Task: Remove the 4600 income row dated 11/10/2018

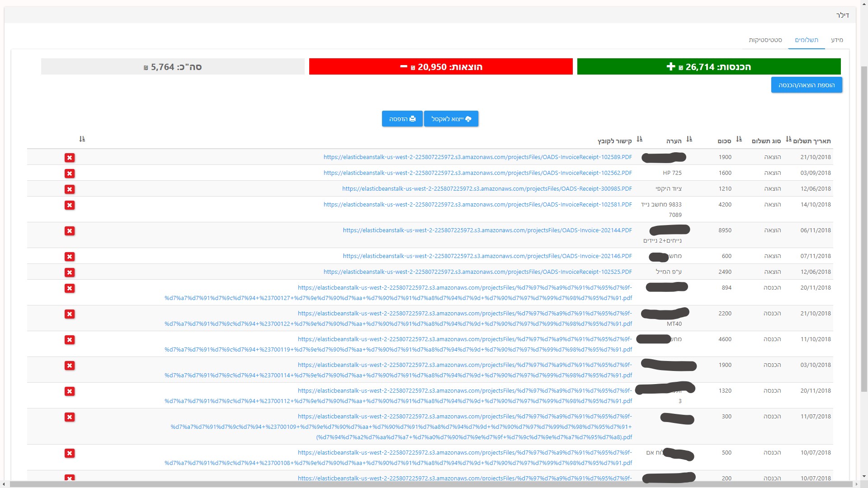Action: [69, 340]
